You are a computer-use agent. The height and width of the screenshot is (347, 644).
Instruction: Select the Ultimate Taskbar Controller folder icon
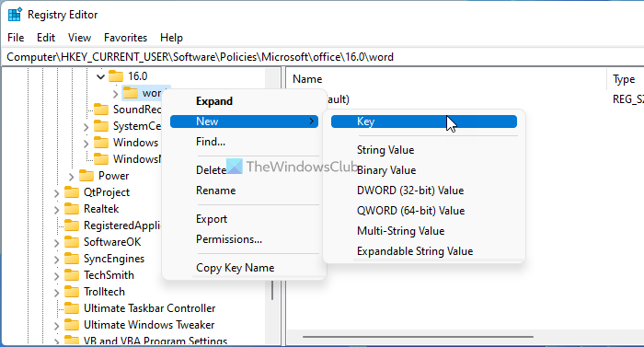pyautogui.click(x=72, y=308)
